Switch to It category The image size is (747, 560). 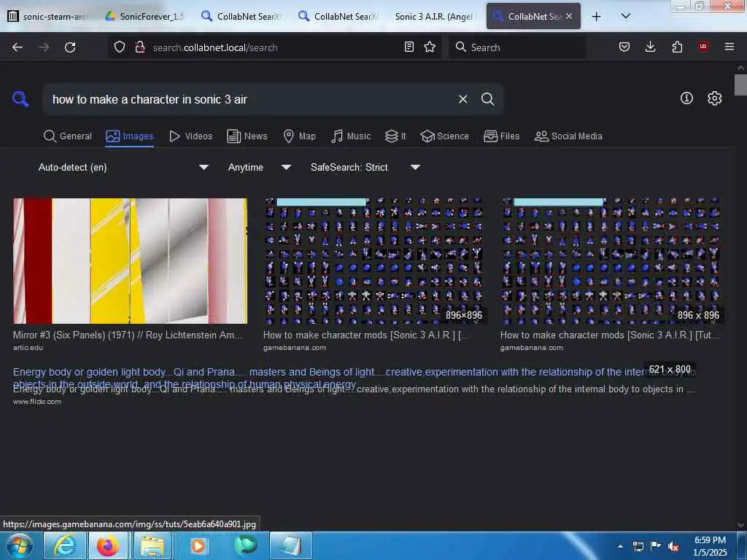395,136
